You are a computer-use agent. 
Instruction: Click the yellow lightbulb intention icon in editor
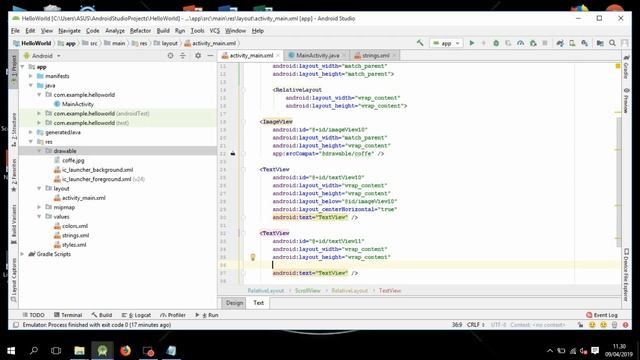(253, 257)
